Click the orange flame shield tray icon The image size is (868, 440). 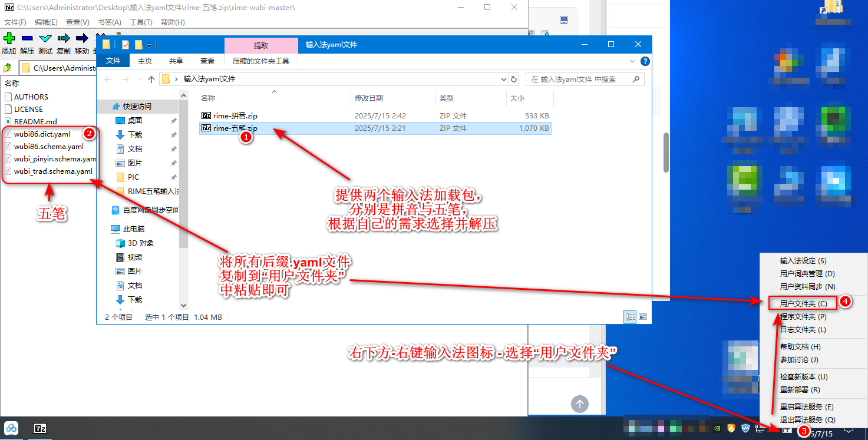click(x=731, y=428)
